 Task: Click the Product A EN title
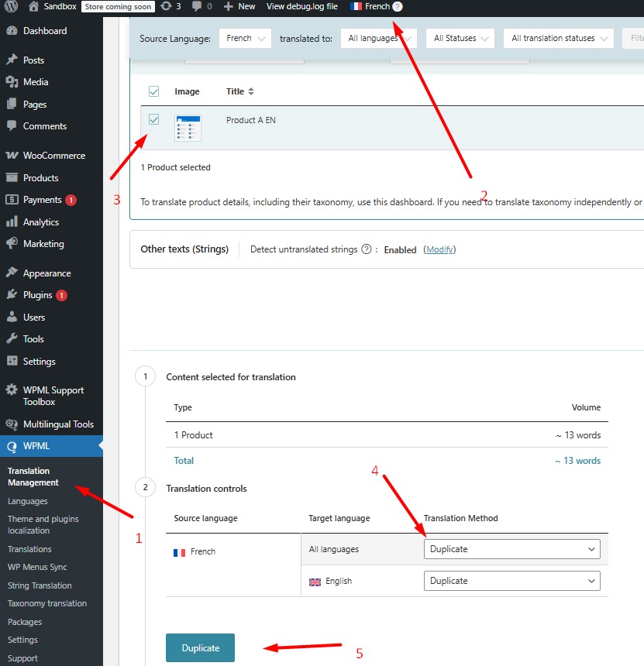251,120
